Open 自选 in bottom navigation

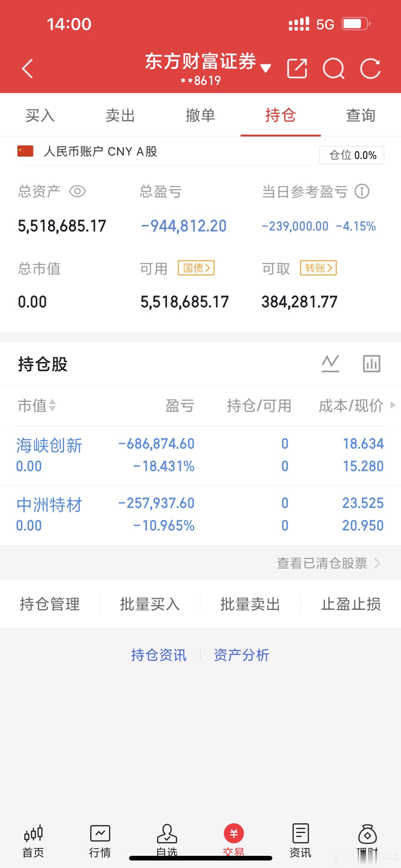(x=167, y=841)
